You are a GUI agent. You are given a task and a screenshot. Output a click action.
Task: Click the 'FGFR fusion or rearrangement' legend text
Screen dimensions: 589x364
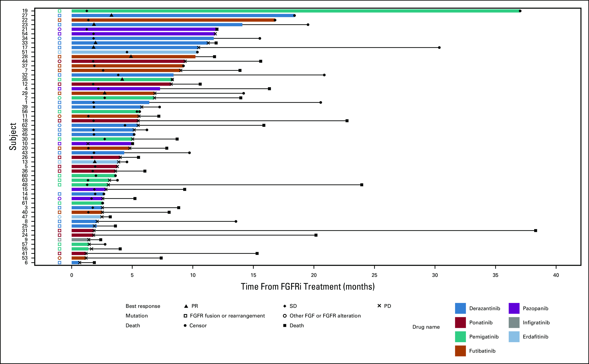click(227, 316)
